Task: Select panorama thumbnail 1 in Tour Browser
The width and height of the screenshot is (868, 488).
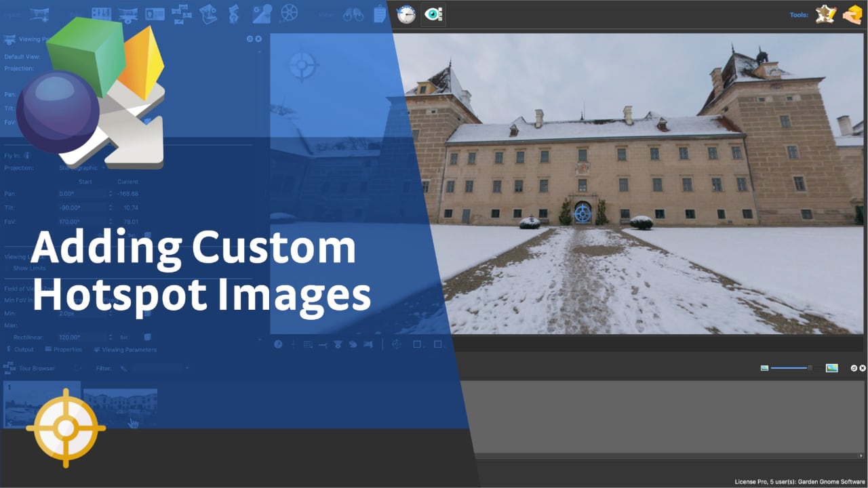Action: click(42, 404)
